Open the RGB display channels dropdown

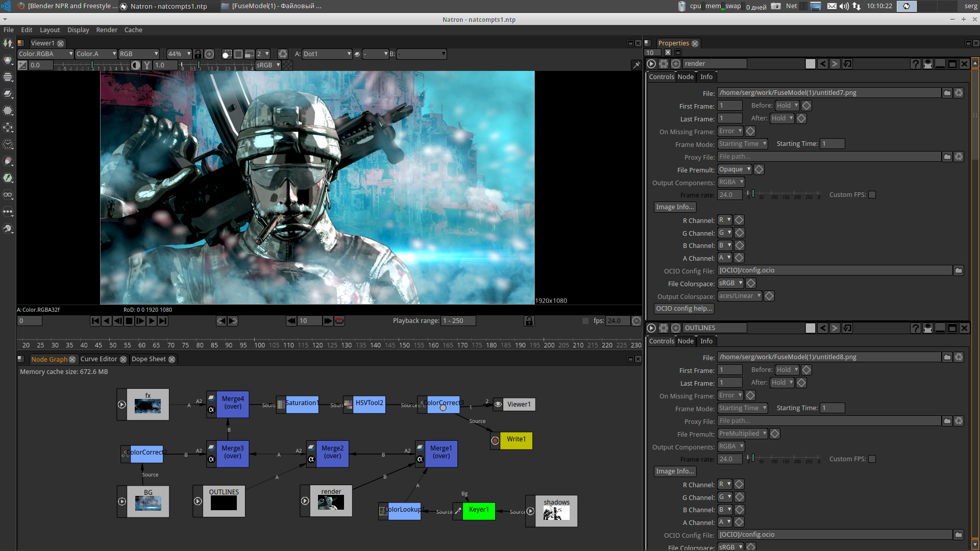pos(139,54)
